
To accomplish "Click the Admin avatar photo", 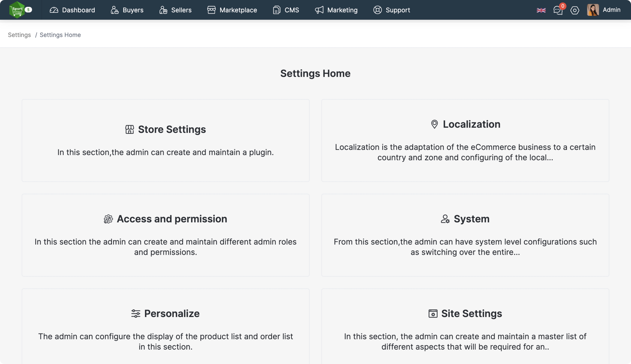I will (593, 10).
